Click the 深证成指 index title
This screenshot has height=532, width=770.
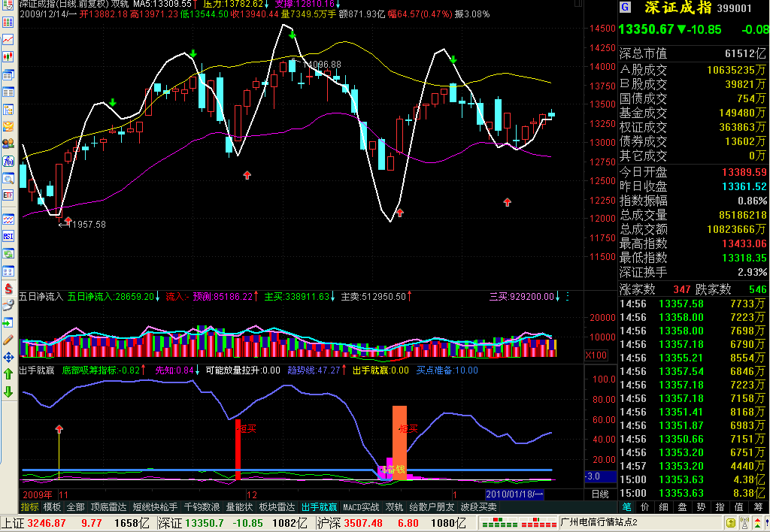coord(678,8)
